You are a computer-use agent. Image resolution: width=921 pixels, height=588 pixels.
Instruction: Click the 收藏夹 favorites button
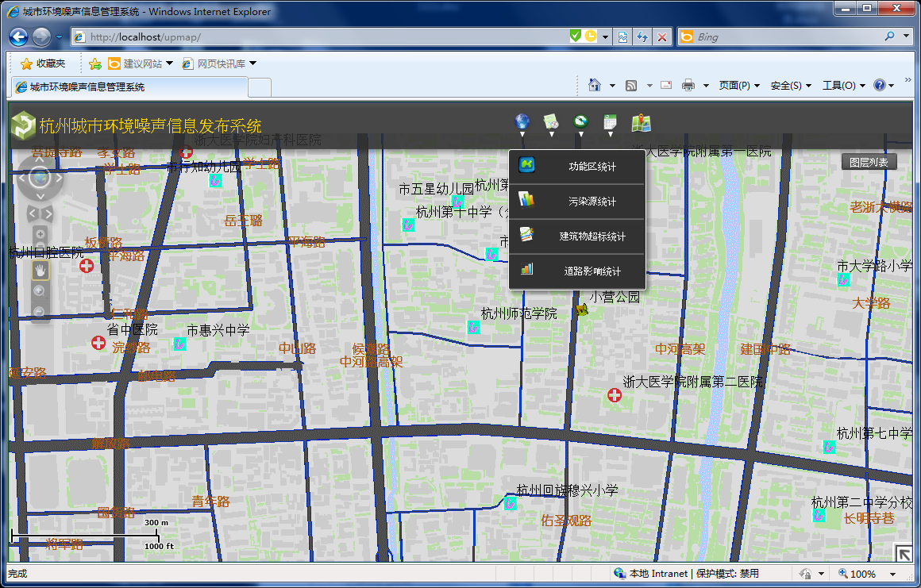point(43,63)
